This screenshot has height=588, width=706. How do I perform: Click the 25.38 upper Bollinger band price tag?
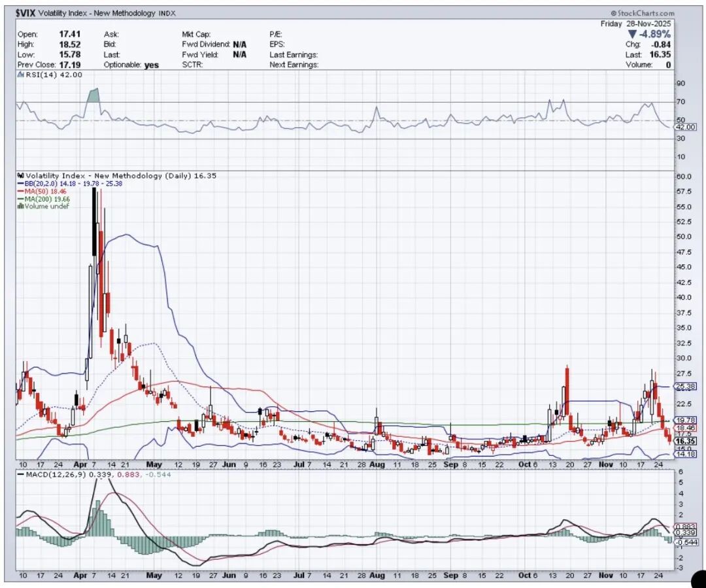685,386
